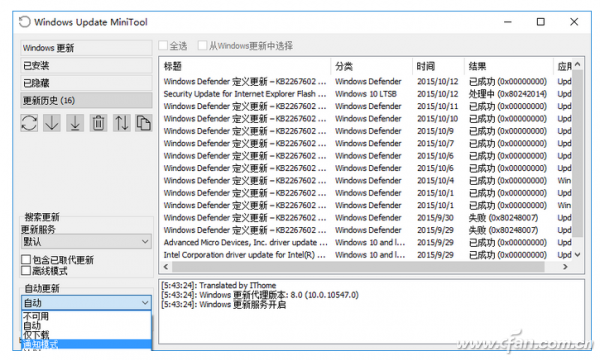
Task: Toggle the 从Windows更新中选择 checkbox
Action: [x=202, y=46]
